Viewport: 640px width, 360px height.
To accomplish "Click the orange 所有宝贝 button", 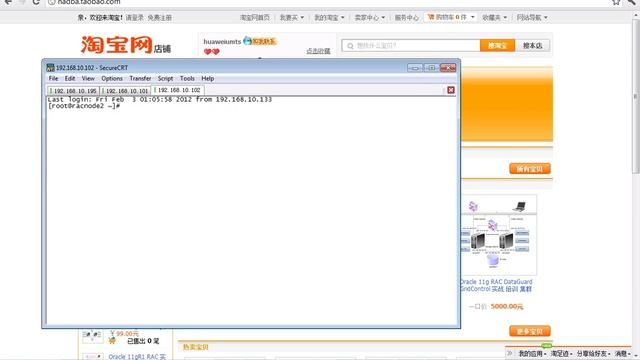I will click(x=530, y=169).
